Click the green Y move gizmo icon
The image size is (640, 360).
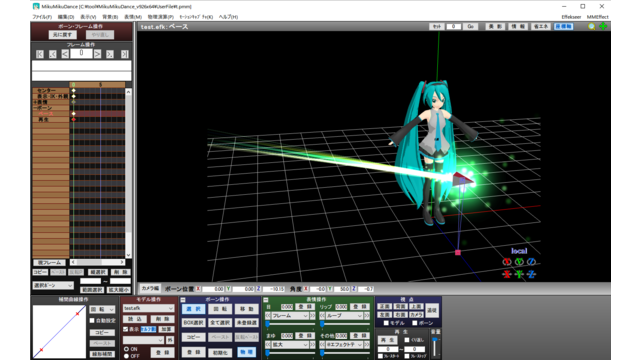click(519, 274)
